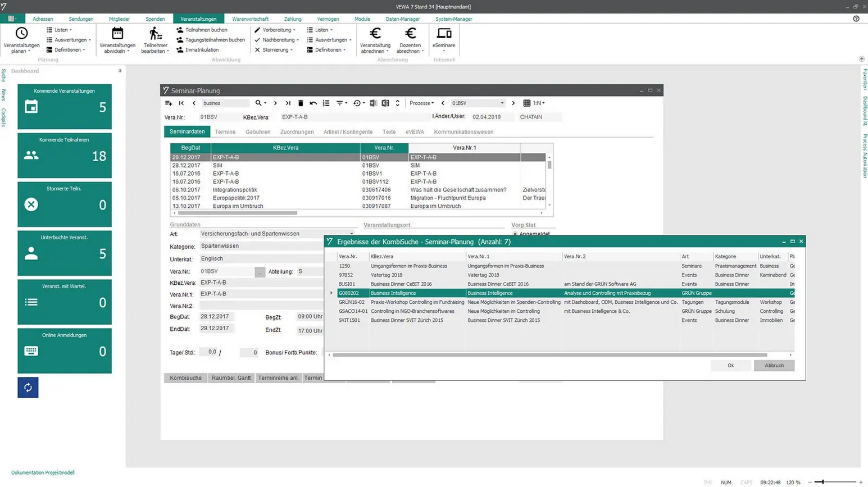Expand the Stornierung dropdown in ribbon
Viewport: 868px width, 487px height.
(x=275, y=50)
